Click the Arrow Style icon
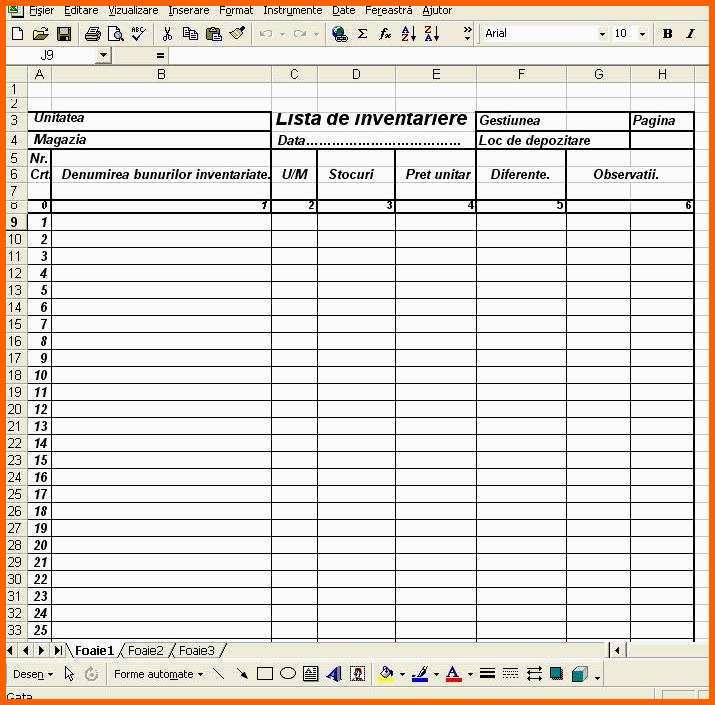 point(534,674)
